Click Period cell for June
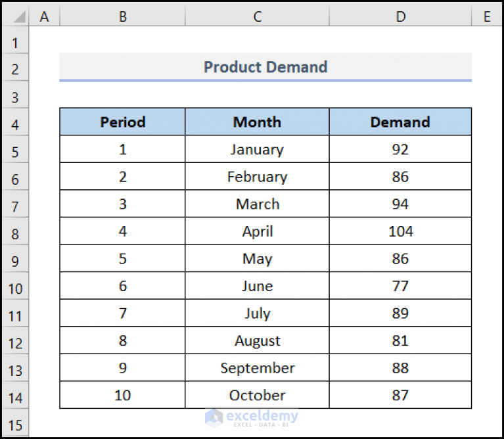 pos(122,286)
